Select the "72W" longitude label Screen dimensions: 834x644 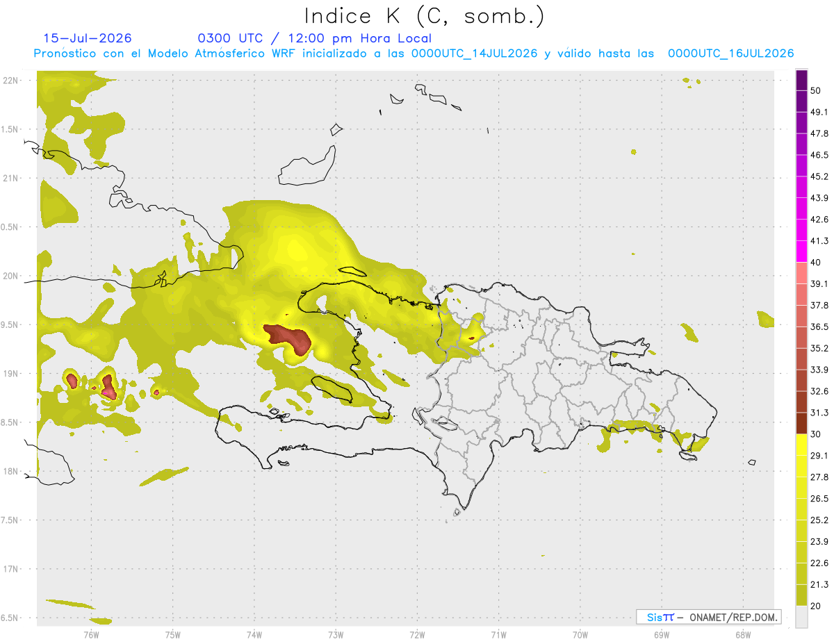point(417,635)
